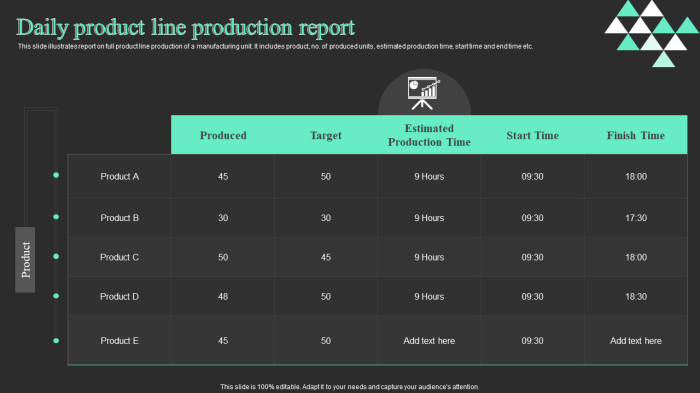Click the 'Produced' column header
Viewport: 700px width, 393px height.
[x=223, y=135]
